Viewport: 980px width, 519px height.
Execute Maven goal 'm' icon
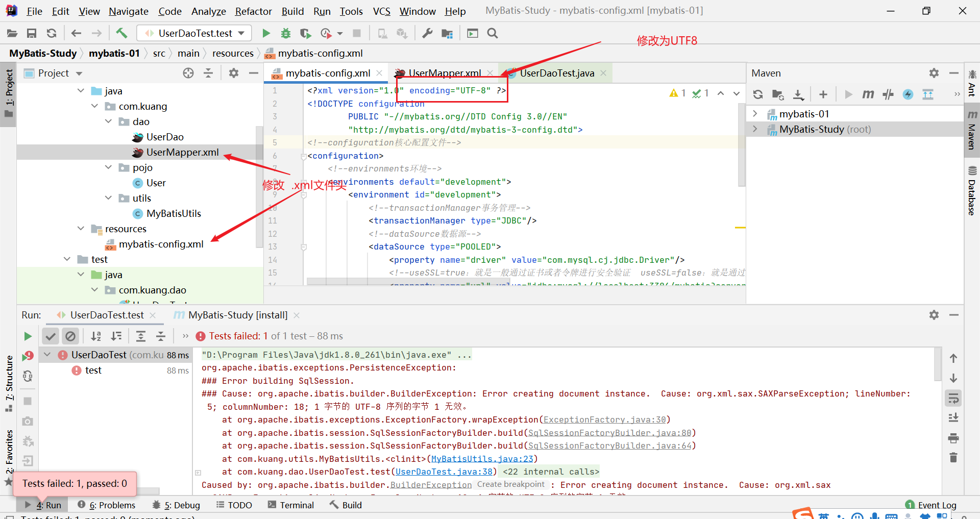pos(868,94)
